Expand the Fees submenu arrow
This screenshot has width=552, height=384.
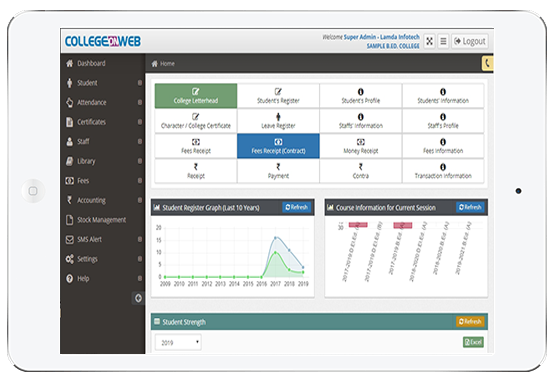[x=140, y=181]
